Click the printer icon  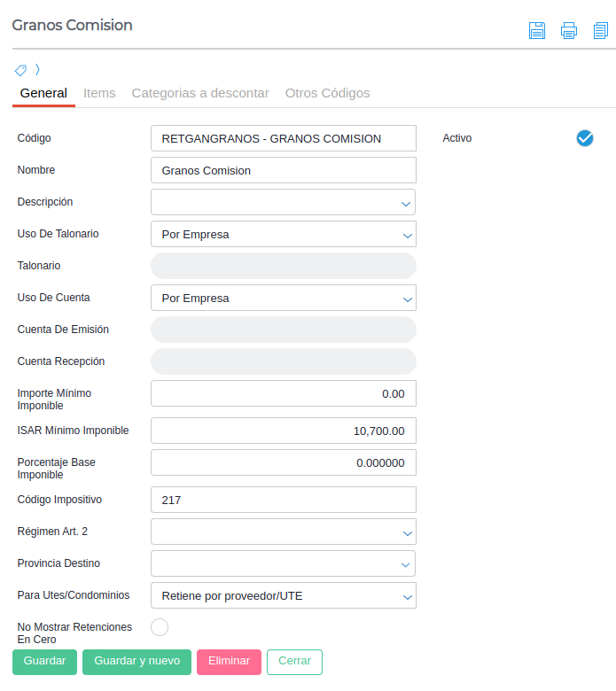[569, 31]
